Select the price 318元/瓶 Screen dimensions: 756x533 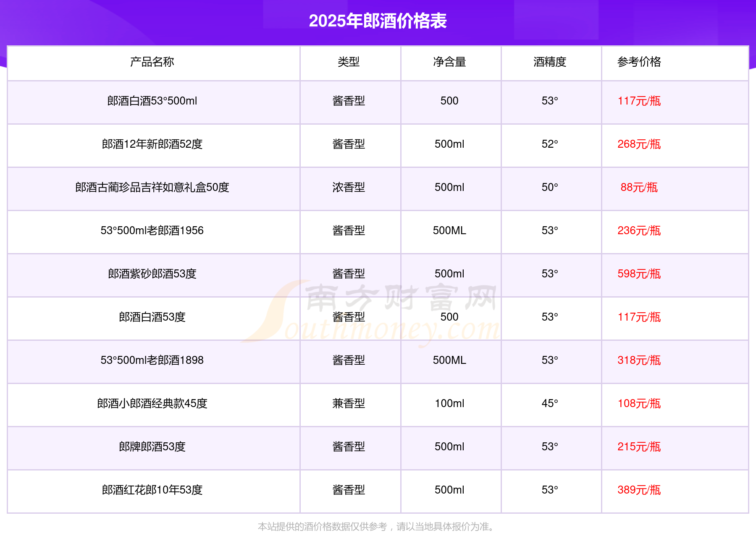[639, 361]
